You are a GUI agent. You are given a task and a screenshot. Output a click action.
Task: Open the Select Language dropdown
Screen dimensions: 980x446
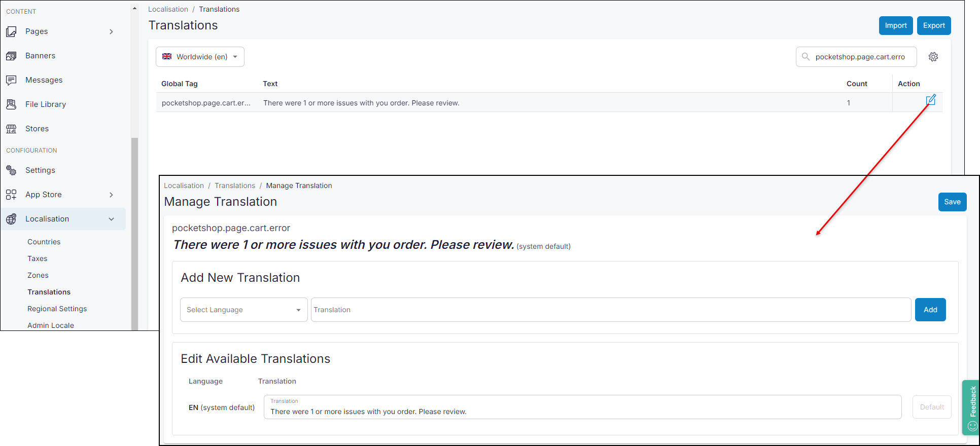coord(243,310)
